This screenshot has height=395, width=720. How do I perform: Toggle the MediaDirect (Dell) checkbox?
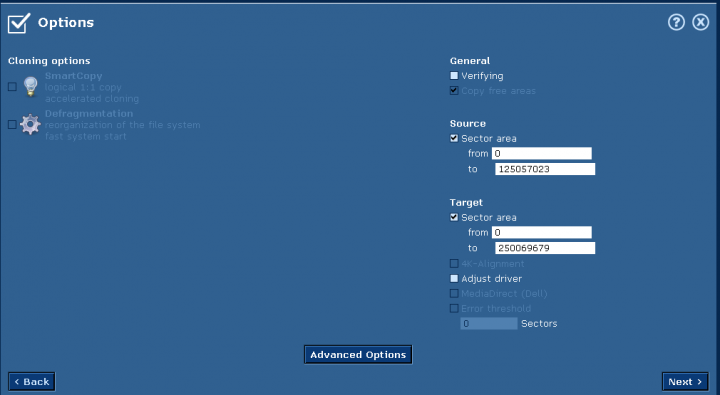[x=454, y=293]
